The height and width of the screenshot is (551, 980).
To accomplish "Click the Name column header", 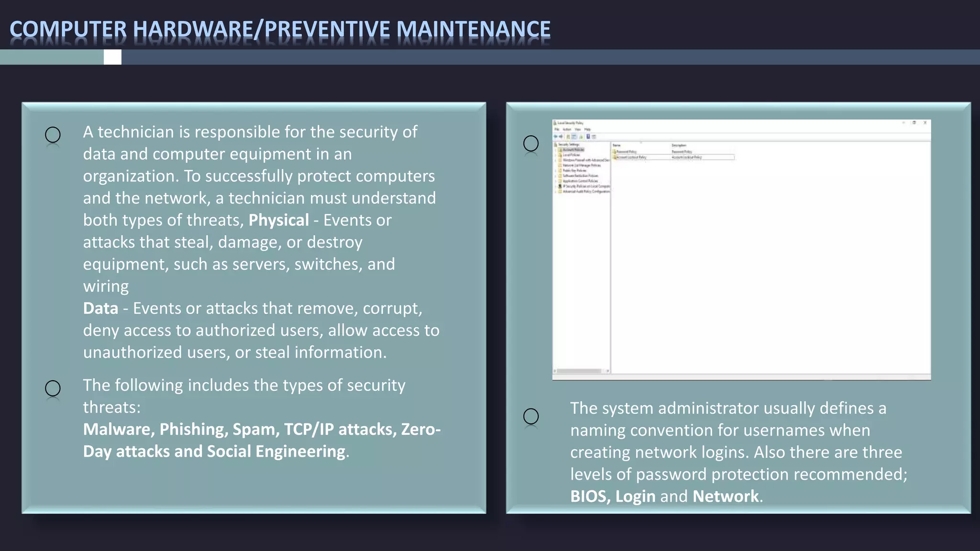I will [617, 145].
